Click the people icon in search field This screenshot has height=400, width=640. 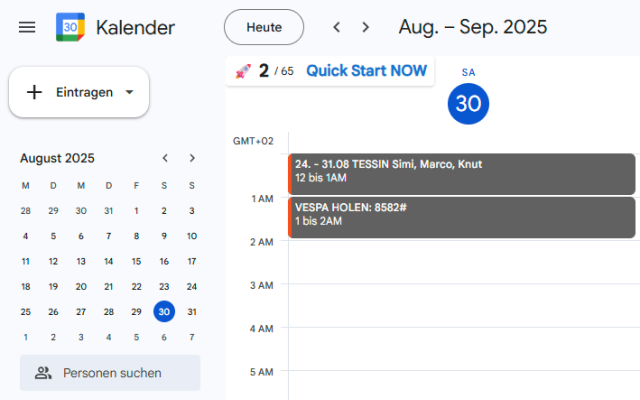click(43, 373)
